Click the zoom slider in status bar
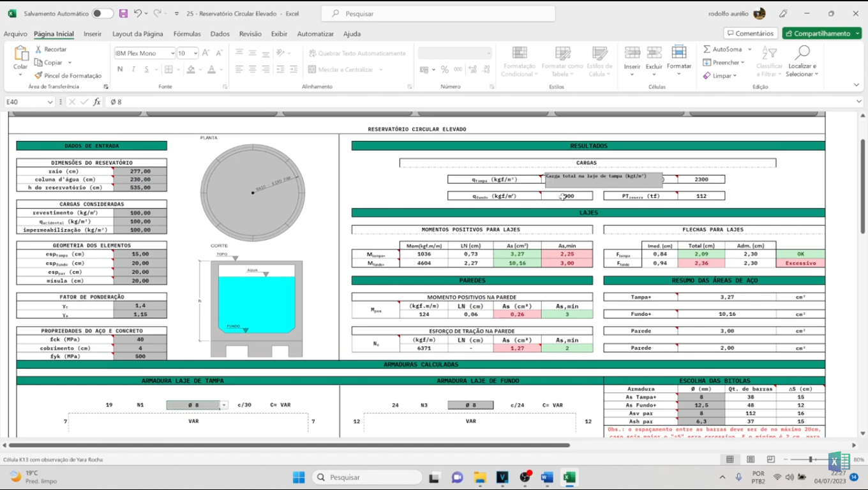 [810, 459]
